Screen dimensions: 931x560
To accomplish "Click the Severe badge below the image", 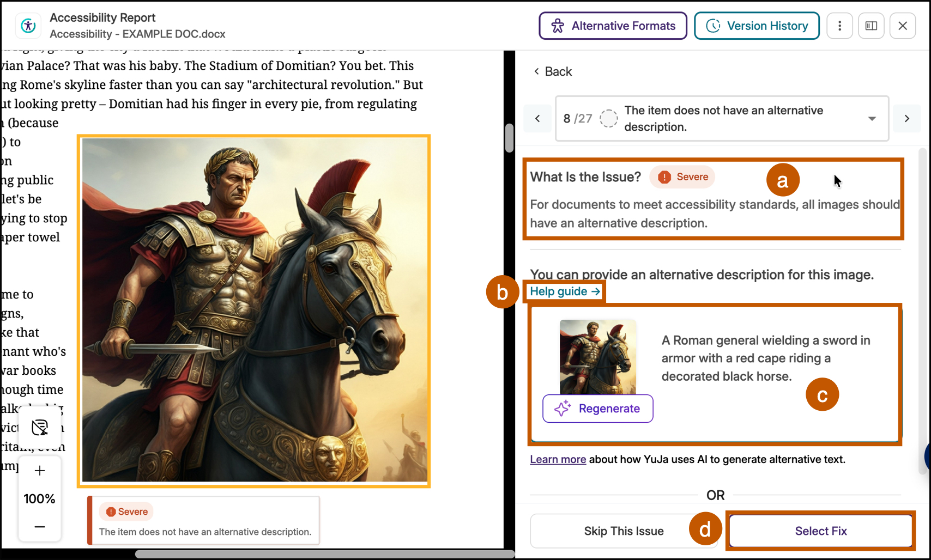I will pos(127,512).
